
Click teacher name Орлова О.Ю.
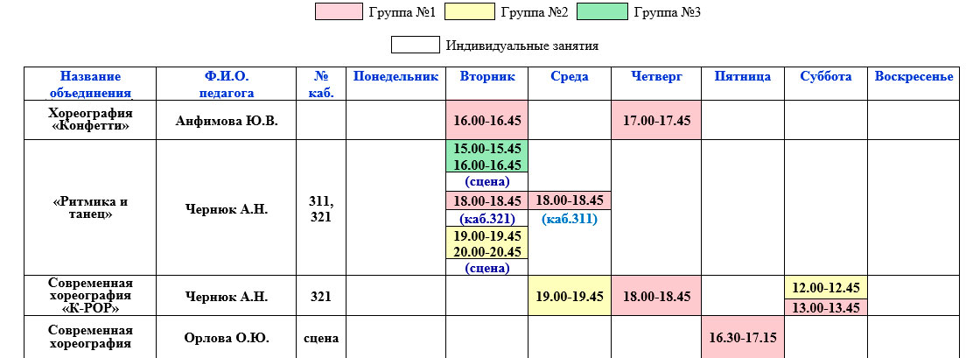[x=226, y=338]
